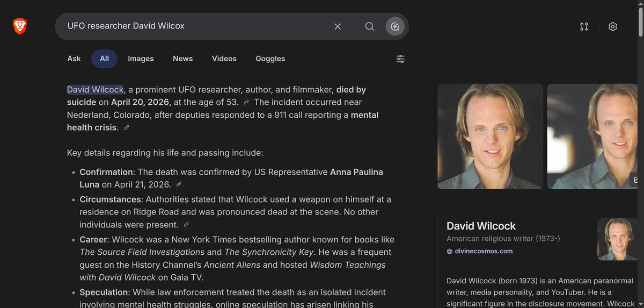Click 'Key details regarding his life and passing include:'
Screen dimensions: 644x308
(x=165, y=153)
